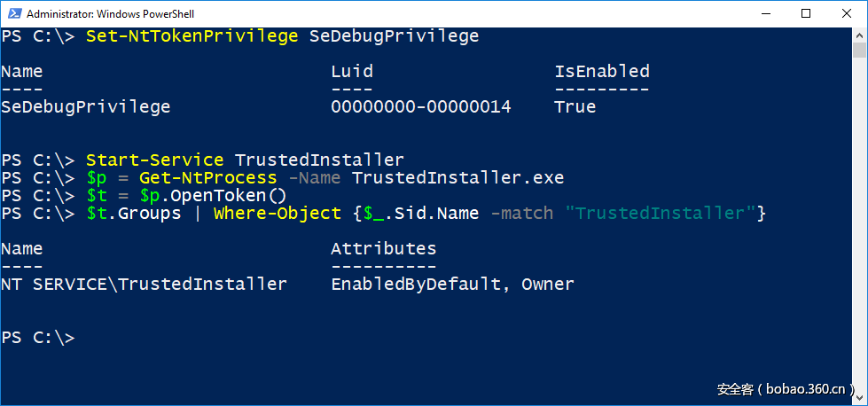Click the 'NT SERVICE\TrustedInstaller' output row
Screen dimensions: 868x406
[144, 285]
